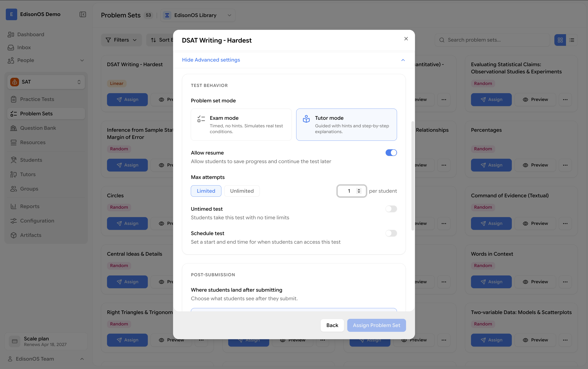Collapse the sidebar panel icon
This screenshot has height=369, width=588.
click(83, 14)
